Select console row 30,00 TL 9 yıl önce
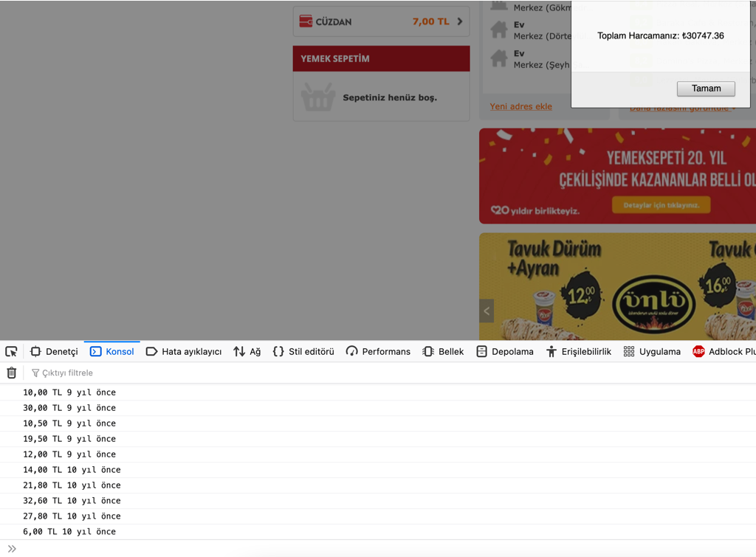 (378, 408)
